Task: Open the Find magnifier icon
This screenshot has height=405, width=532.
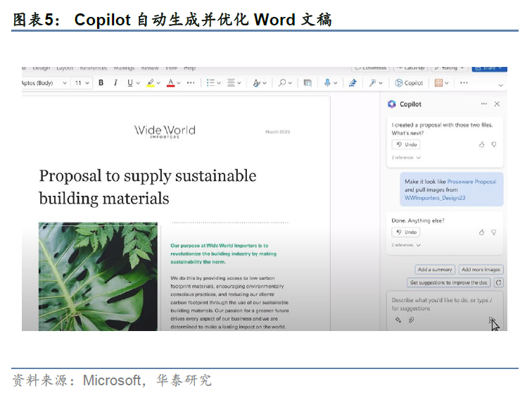Action: 281,82
